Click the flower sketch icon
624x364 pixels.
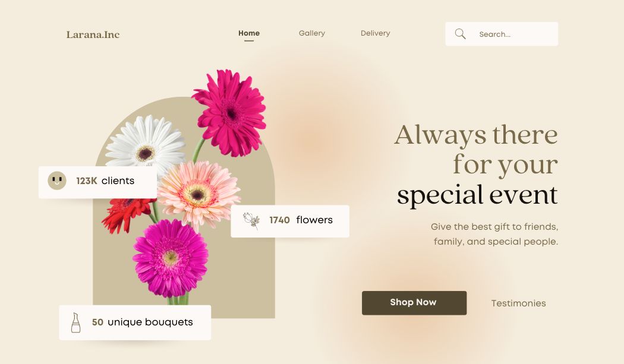(x=251, y=221)
